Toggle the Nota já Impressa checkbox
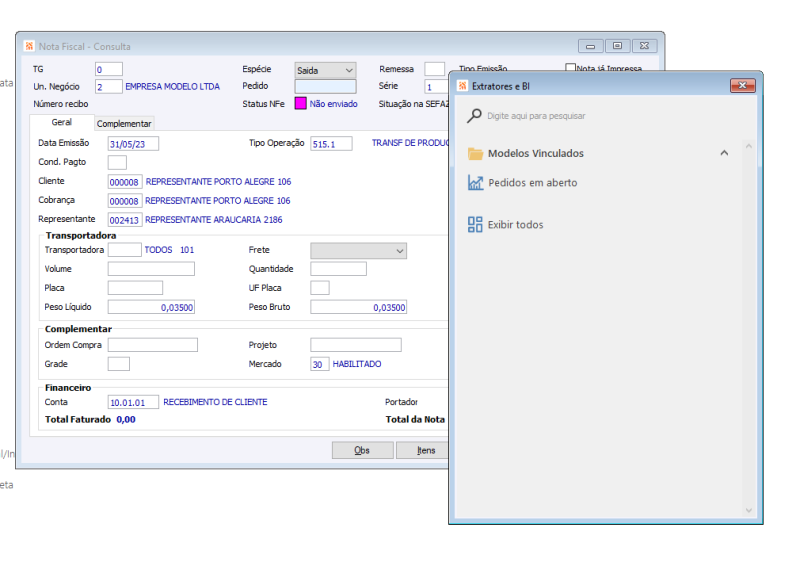The height and width of the screenshot is (570, 800). pos(570,67)
